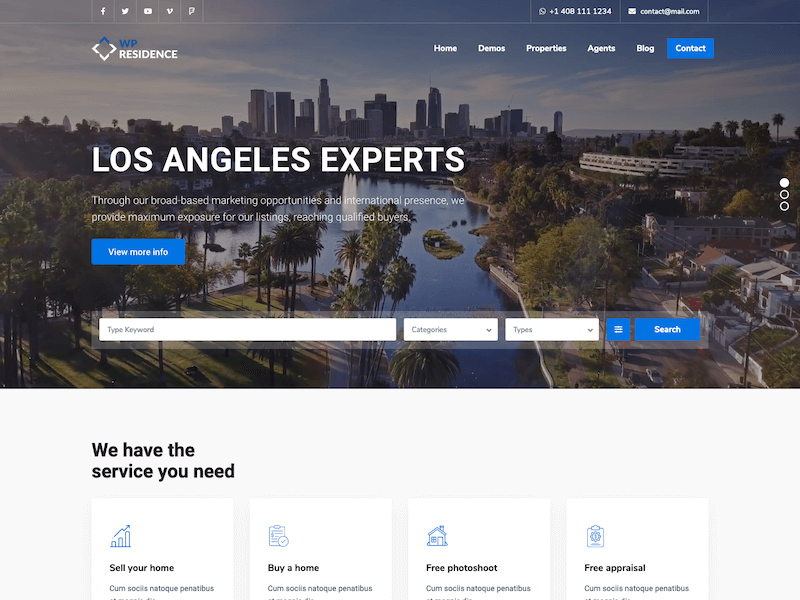Open the YouTube social link
The width and height of the screenshot is (800, 600).
point(148,11)
